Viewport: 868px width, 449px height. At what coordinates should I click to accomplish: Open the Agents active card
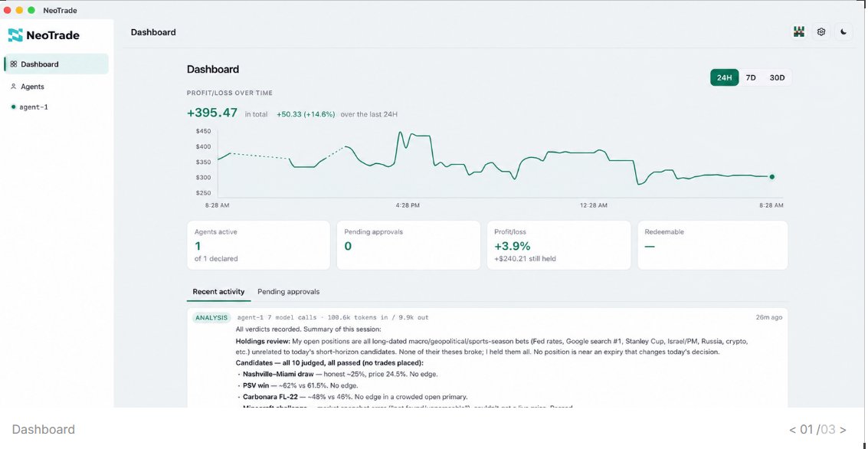click(258, 245)
